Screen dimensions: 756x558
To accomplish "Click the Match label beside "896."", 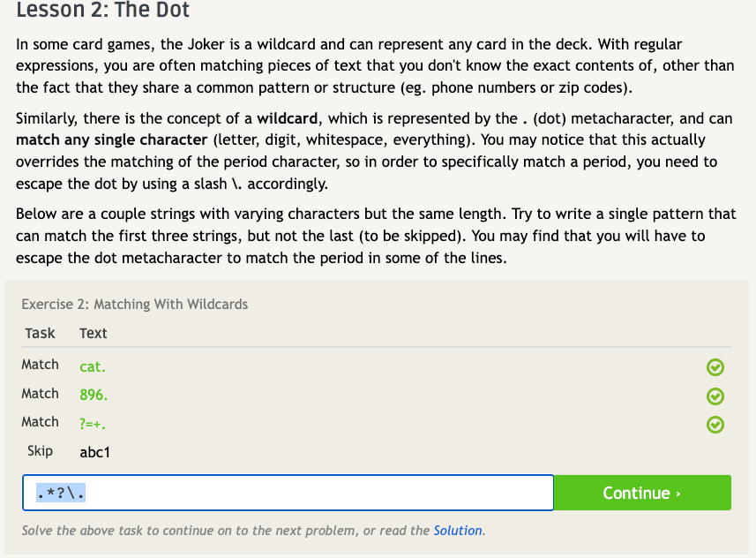I will (x=41, y=394).
